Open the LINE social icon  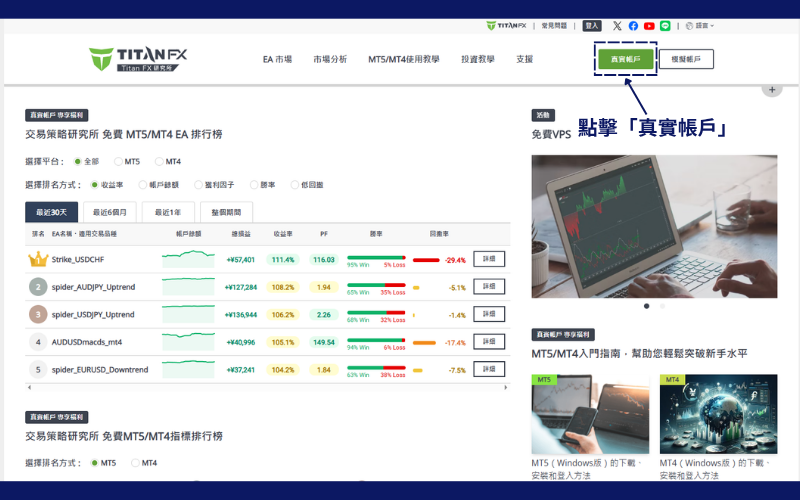665,26
